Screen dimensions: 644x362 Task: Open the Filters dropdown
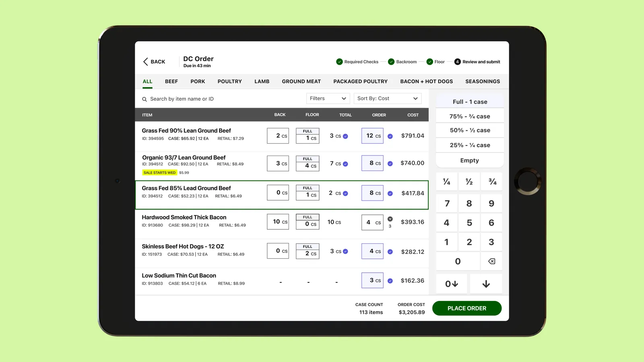coord(328,99)
